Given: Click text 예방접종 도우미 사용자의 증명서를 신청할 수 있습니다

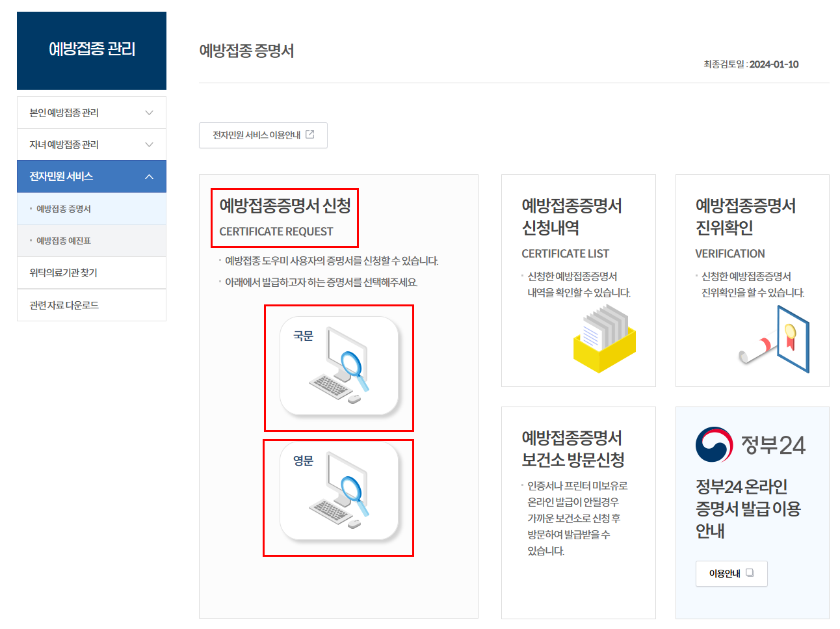Looking at the screenshot, I should click(x=332, y=261).
